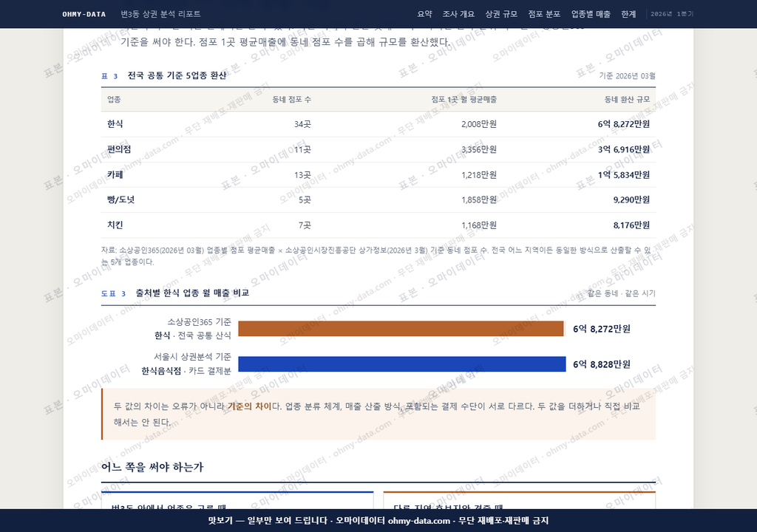Click the 9,290만원 total cell
This screenshot has width=757, height=532.
(631, 199)
